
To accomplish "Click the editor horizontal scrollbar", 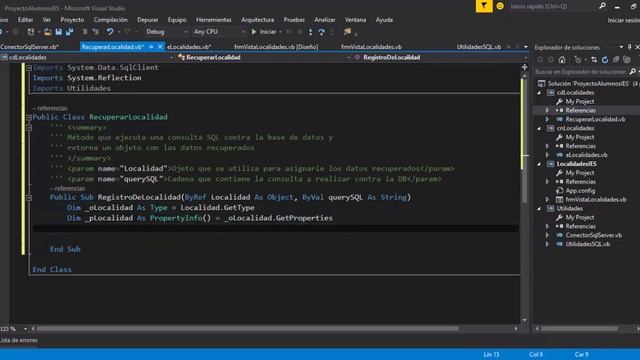I will (248, 329).
